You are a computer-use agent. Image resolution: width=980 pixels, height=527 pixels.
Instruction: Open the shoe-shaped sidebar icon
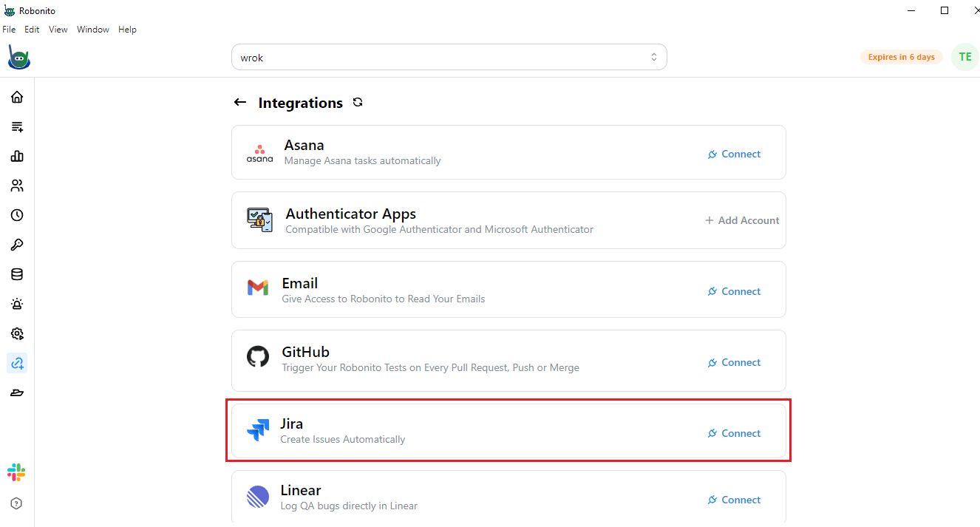tap(16, 392)
